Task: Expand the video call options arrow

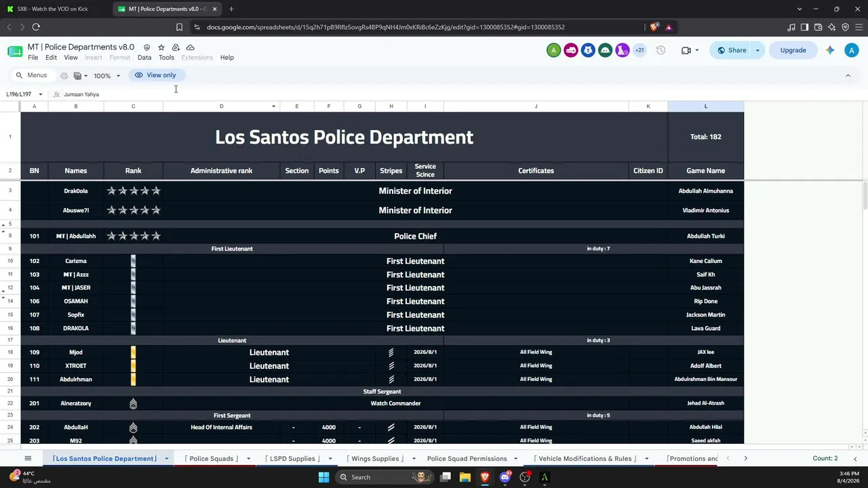Action: (x=696, y=50)
